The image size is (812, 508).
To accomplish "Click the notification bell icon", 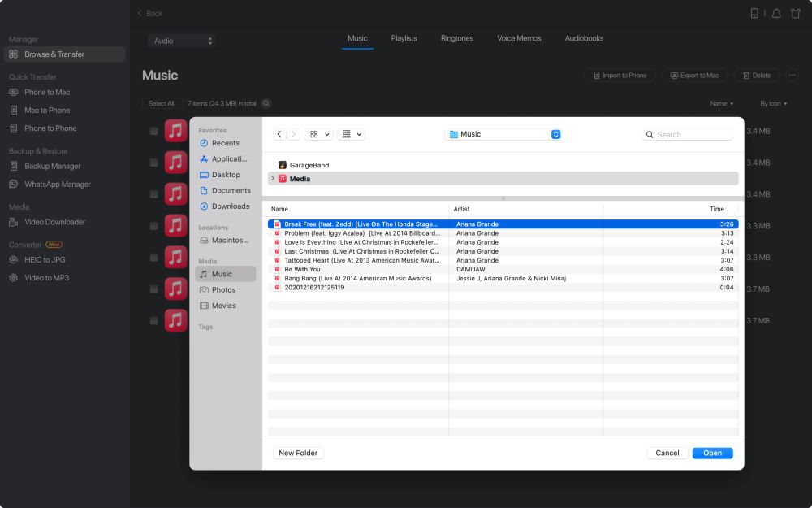I will (776, 14).
